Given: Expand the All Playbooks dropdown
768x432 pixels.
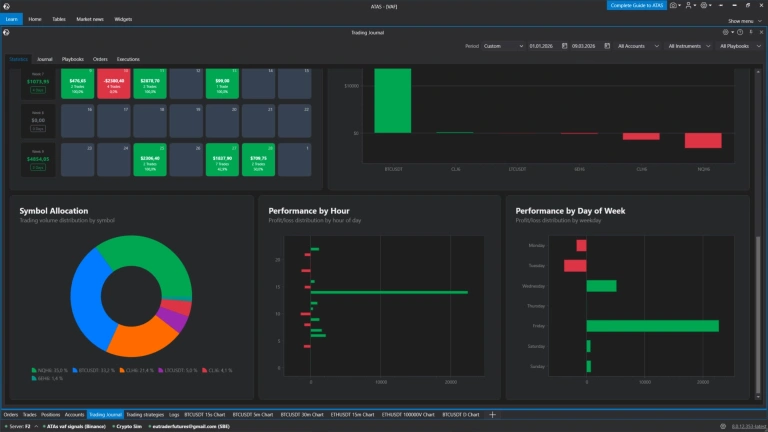Looking at the screenshot, I should (740, 46).
